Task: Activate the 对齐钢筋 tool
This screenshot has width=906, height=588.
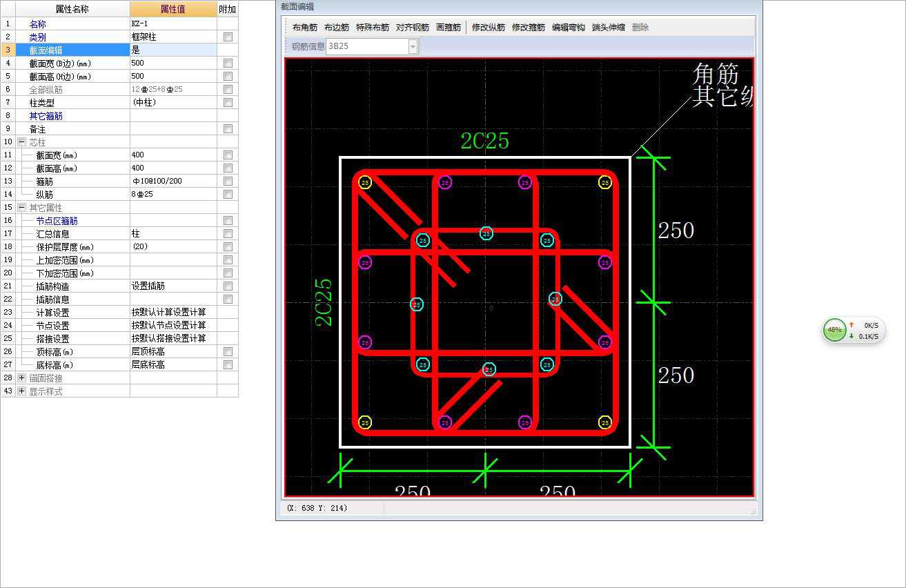Action: point(413,28)
